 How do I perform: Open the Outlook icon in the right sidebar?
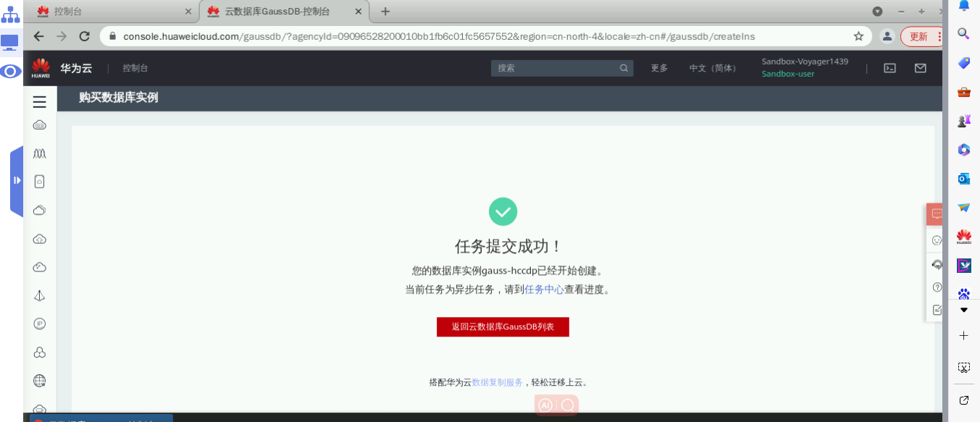[x=964, y=178]
